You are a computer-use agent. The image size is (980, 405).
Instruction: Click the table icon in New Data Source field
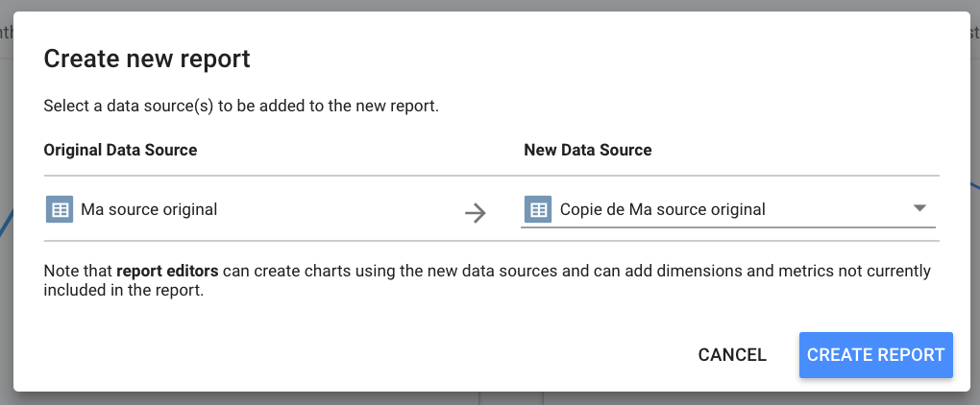(538, 209)
